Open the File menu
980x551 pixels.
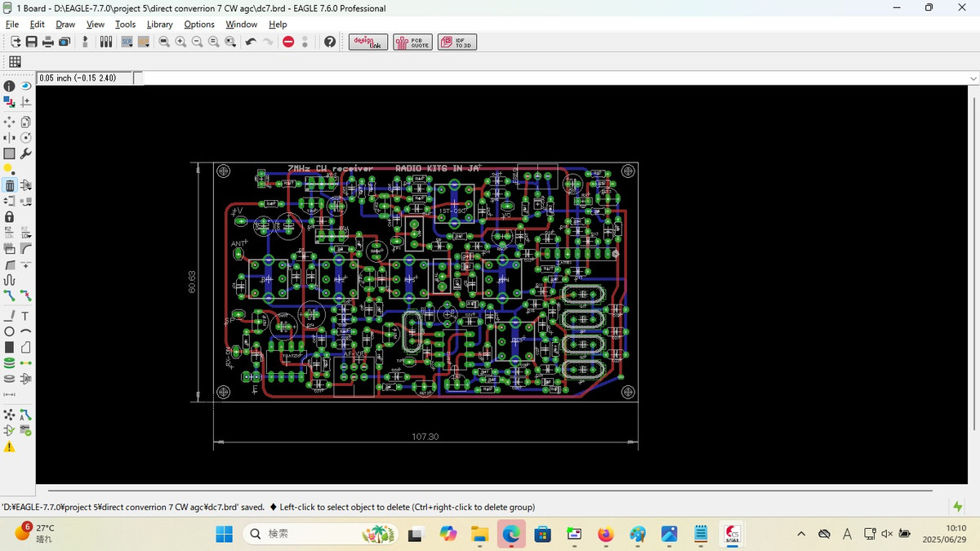coord(11,24)
